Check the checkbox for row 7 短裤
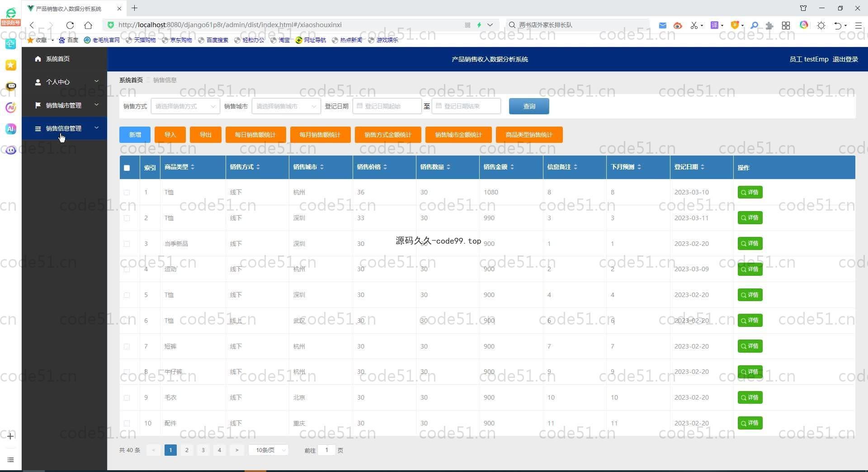 pos(127,346)
